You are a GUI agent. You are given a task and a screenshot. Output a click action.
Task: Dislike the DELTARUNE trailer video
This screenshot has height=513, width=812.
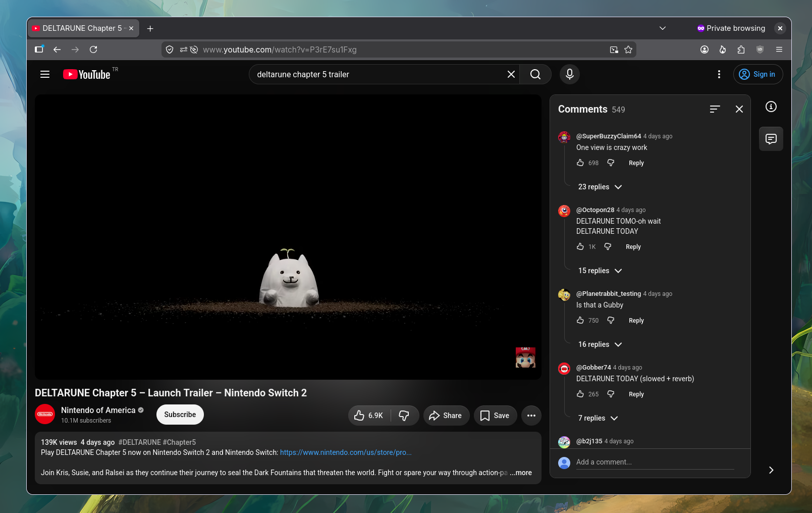pyautogui.click(x=404, y=416)
